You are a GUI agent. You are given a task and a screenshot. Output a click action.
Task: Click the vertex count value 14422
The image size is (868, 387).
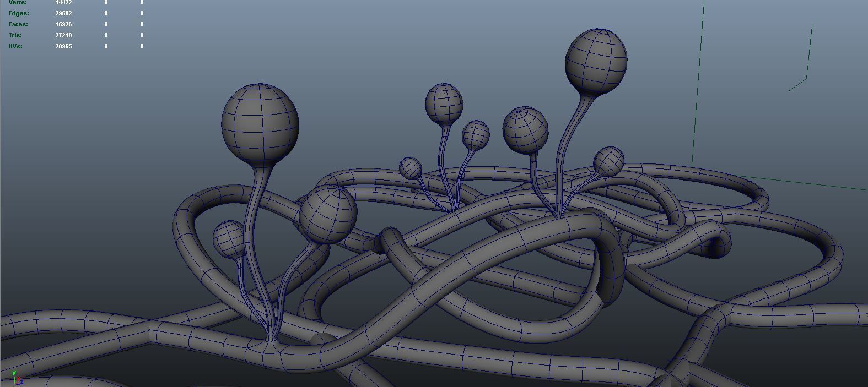(63, 3)
